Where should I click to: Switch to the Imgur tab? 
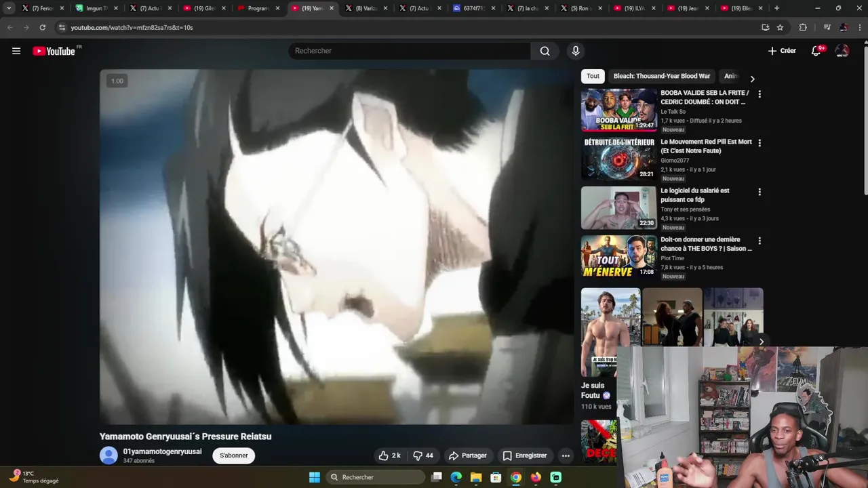tap(97, 8)
